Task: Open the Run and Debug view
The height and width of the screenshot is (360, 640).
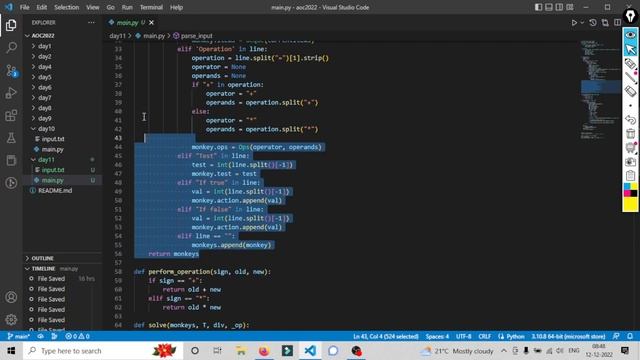Action: (x=11, y=93)
